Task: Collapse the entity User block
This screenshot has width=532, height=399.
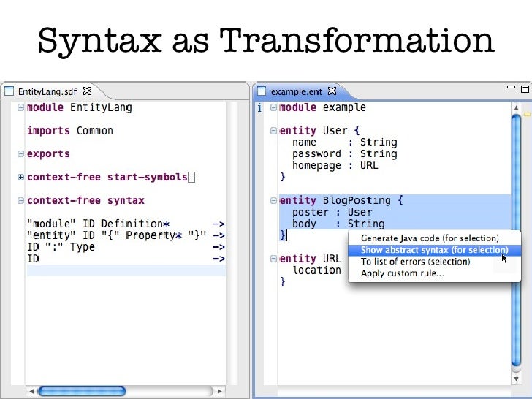Action: click(273, 131)
